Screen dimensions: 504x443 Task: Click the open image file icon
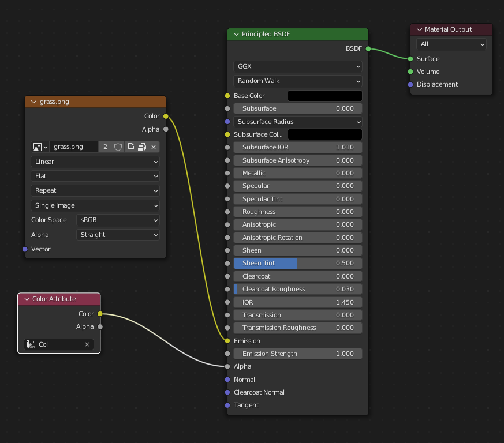click(142, 147)
